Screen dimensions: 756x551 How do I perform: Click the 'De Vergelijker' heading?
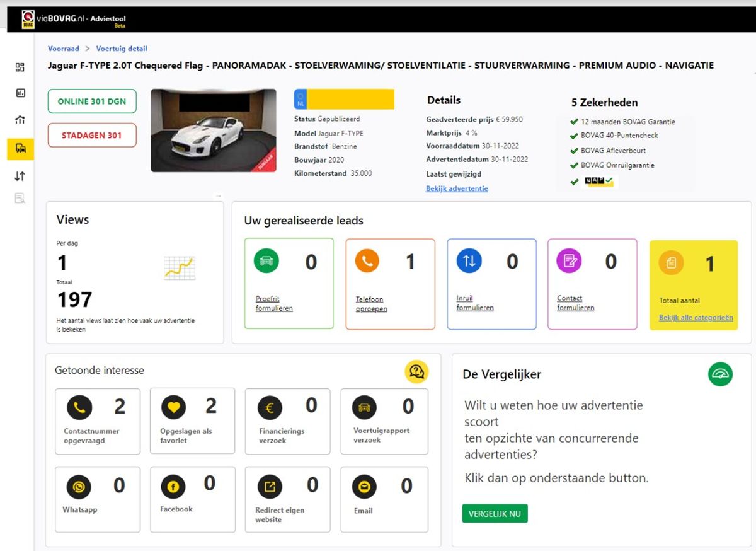pos(501,374)
